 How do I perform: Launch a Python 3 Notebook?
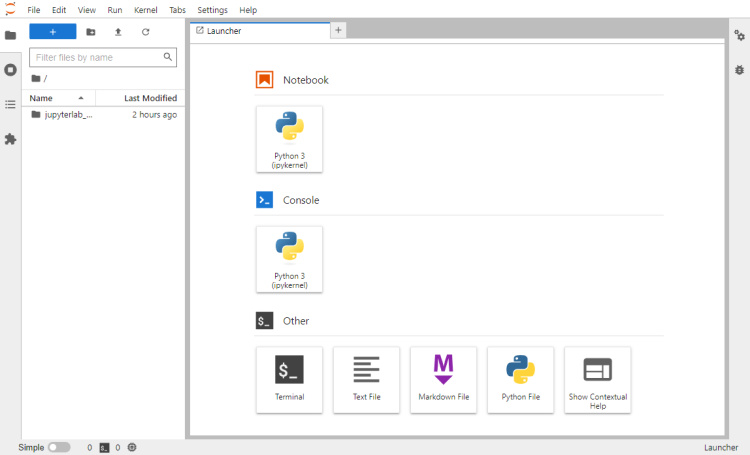tap(289, 139)
